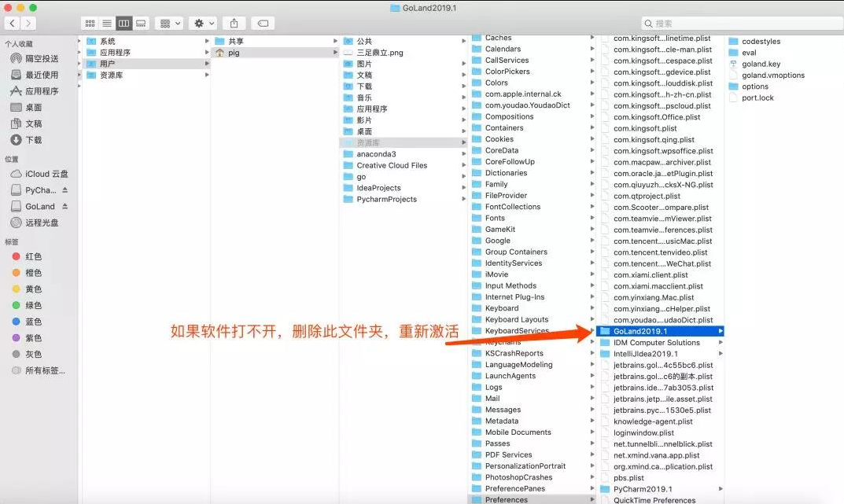Open 桌面 Desktop in sidebar
Image resolution: width=844 pixels, height=504 pixels.
27,107
